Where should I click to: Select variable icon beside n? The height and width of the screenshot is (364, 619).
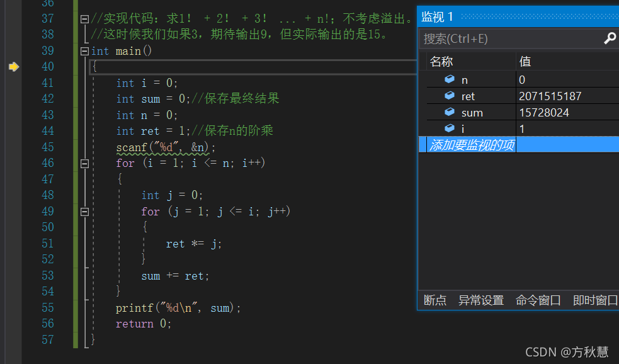click(449, 79)
